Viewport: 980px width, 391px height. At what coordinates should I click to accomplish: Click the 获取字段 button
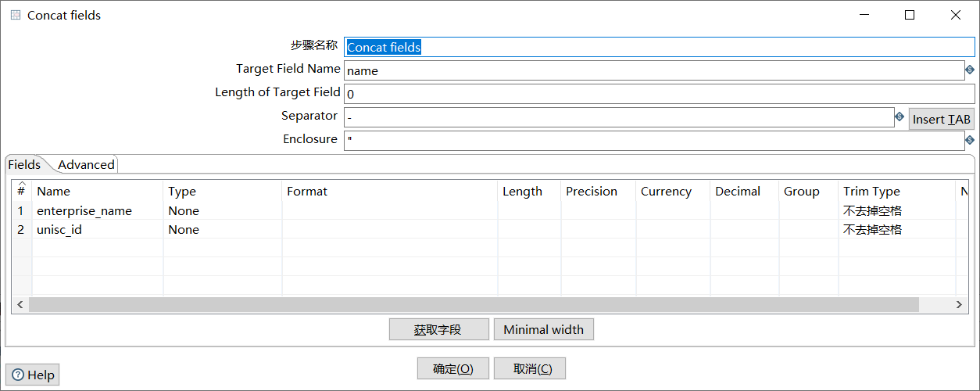pos(439,329)
